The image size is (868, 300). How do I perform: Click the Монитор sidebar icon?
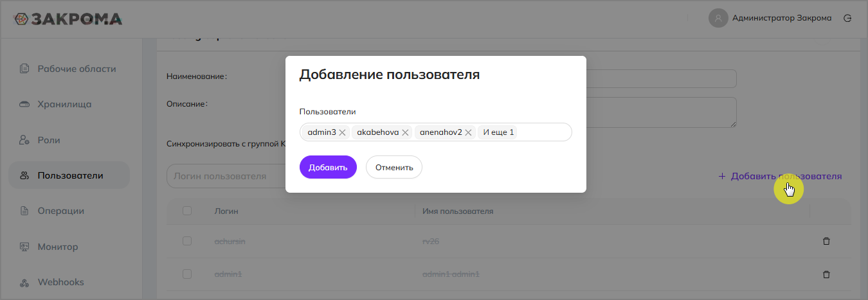point(24,247)
